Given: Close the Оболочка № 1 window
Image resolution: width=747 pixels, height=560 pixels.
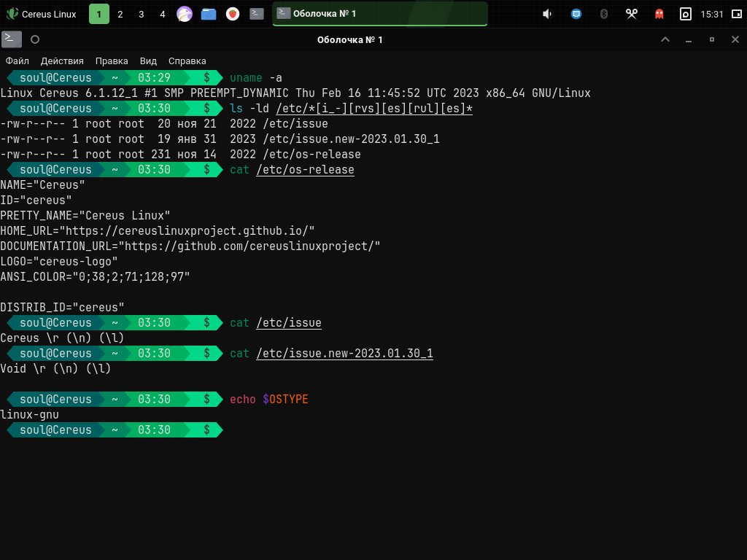Looking at the screenshot, I should pyautogui.click(x=735, y=39).
